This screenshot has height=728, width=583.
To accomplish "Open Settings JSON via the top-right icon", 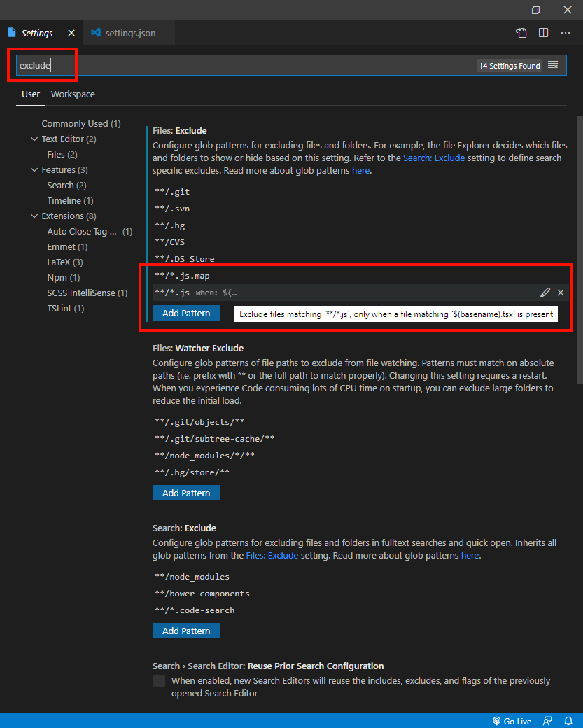I will coord(521,32).
